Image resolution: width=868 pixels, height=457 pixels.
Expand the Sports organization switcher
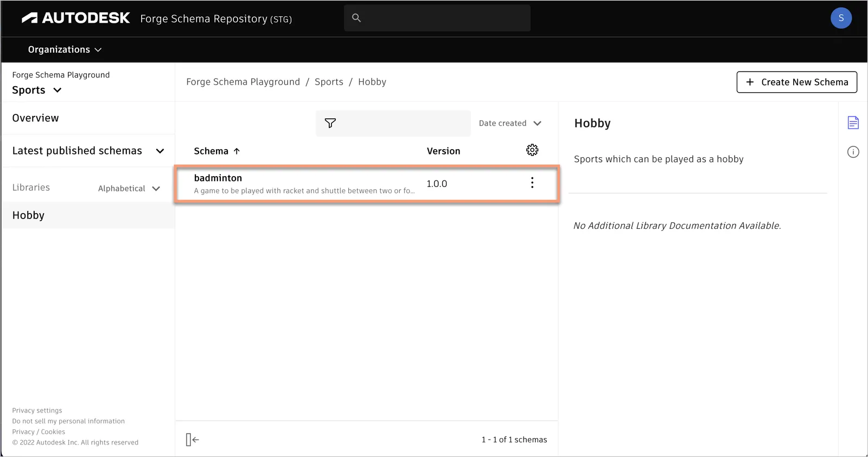(36, 90)
